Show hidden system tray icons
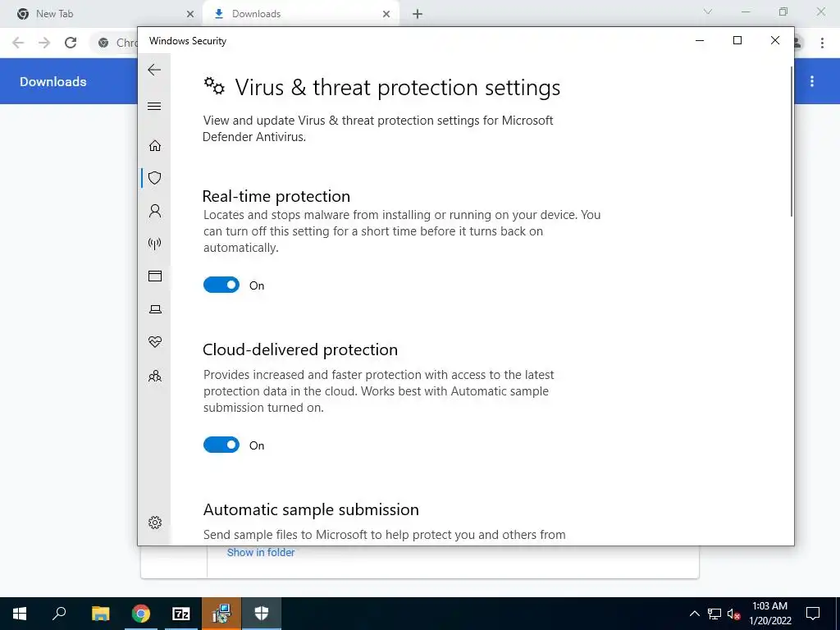The width and height of the screenshot is (840, 630). [694, 614]
